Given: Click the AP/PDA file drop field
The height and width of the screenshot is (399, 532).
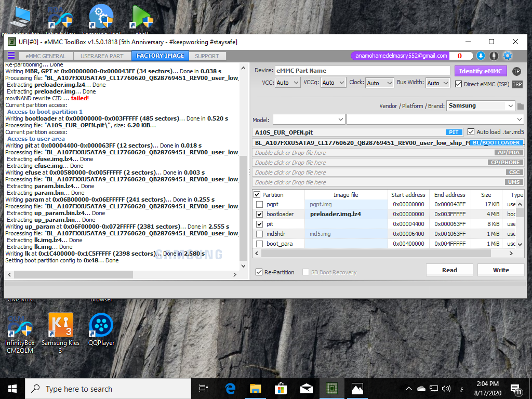Looking at the screenshot, I should (x=388, y=153).
